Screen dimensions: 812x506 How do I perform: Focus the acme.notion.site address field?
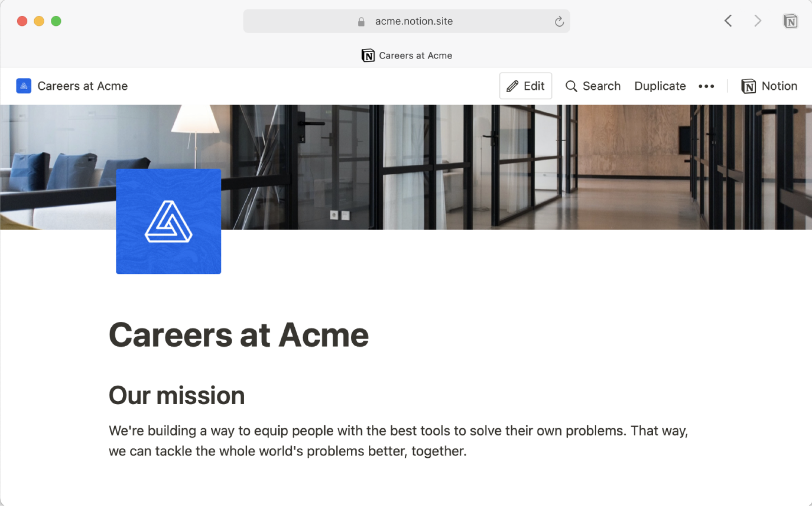[414, 21]
